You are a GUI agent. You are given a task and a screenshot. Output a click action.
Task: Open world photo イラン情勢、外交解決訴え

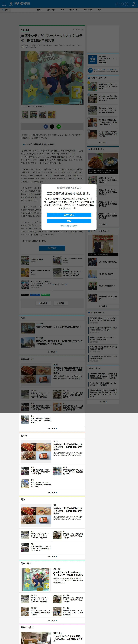(103, 262)
